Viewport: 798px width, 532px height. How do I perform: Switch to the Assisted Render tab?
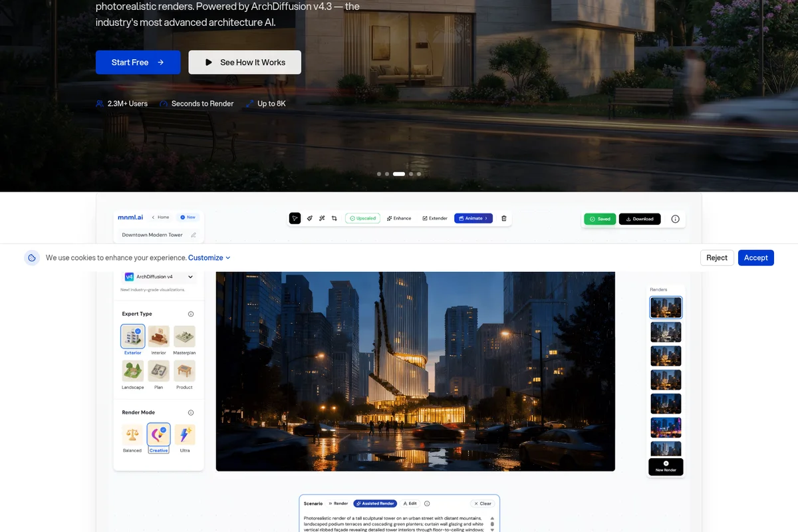375,503
